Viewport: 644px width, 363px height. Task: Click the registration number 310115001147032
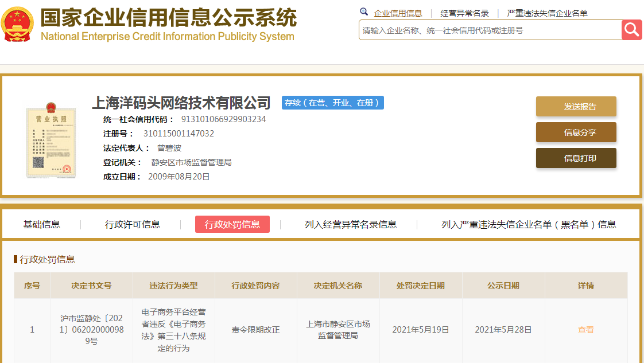point(179,134)
